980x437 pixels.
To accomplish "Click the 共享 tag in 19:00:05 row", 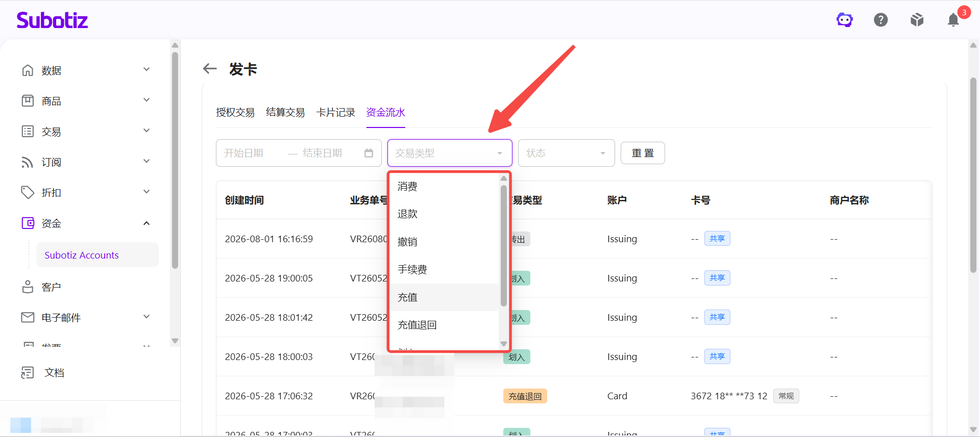I will tap(717, 278).
